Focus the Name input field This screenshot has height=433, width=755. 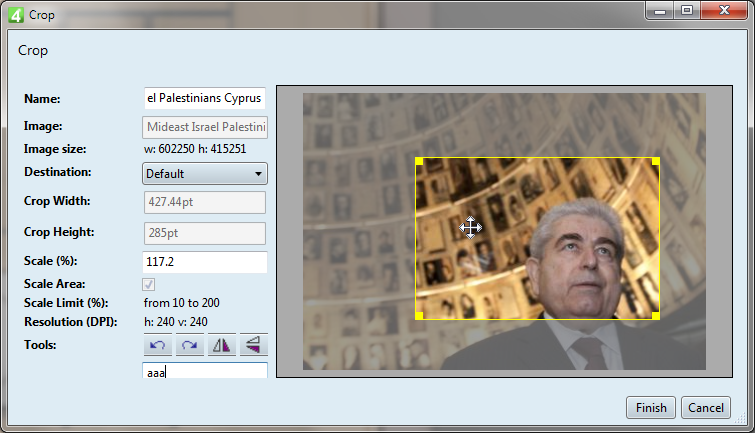[x=205, y=98]
